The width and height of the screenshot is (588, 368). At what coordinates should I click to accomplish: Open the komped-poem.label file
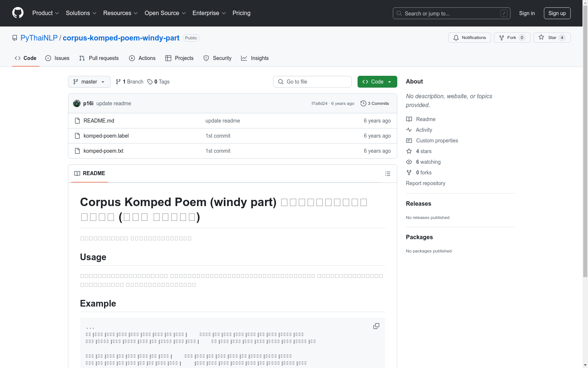click(106, 136)
